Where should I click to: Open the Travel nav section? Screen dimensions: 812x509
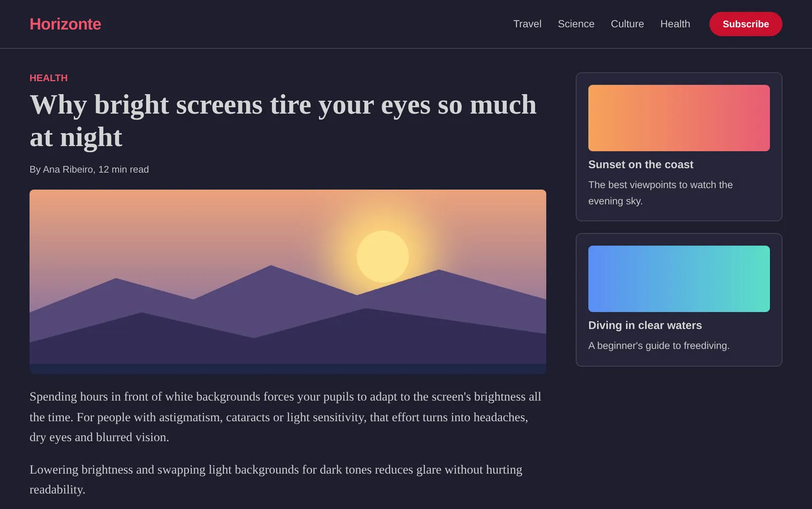tap(527, 24)
